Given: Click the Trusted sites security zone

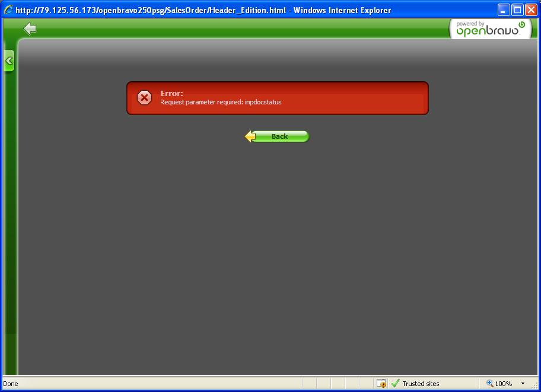Looking at the screenshot, I should [x=421, y=383].
